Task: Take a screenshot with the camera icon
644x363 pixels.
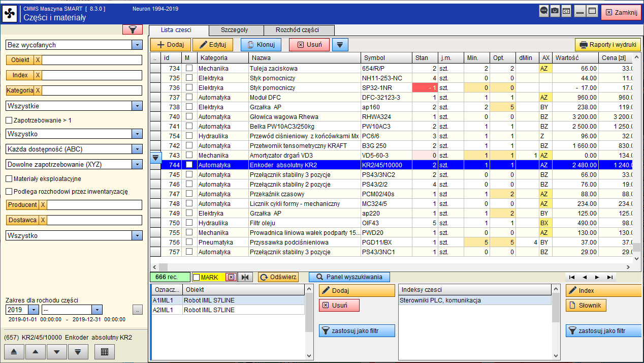Action: point(555,11)
